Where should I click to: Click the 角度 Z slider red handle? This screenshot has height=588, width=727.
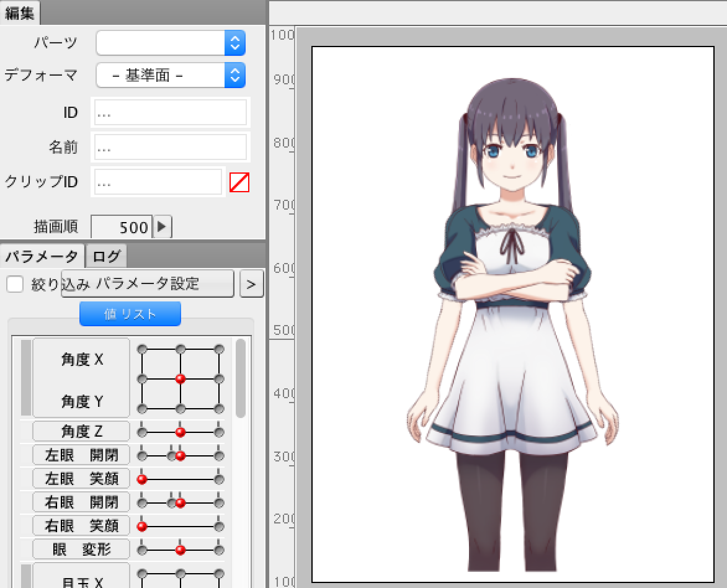pos(181,432)
